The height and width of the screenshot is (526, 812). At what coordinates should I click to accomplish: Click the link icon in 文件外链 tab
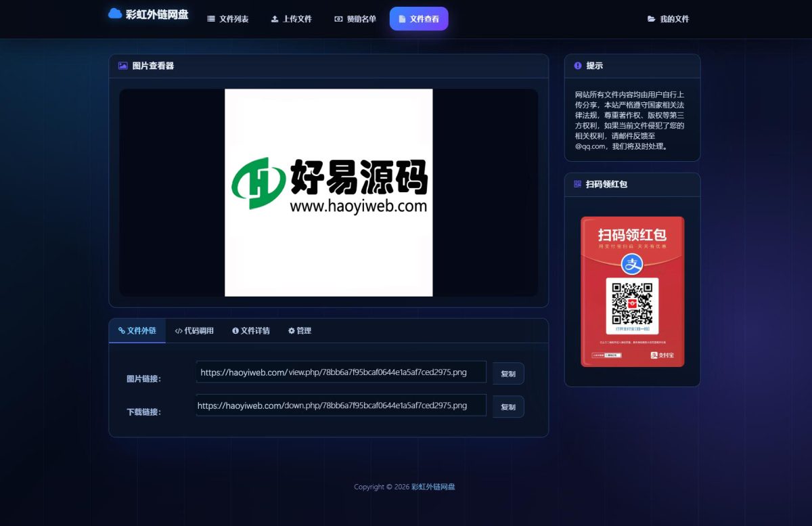tap(122, 330)
